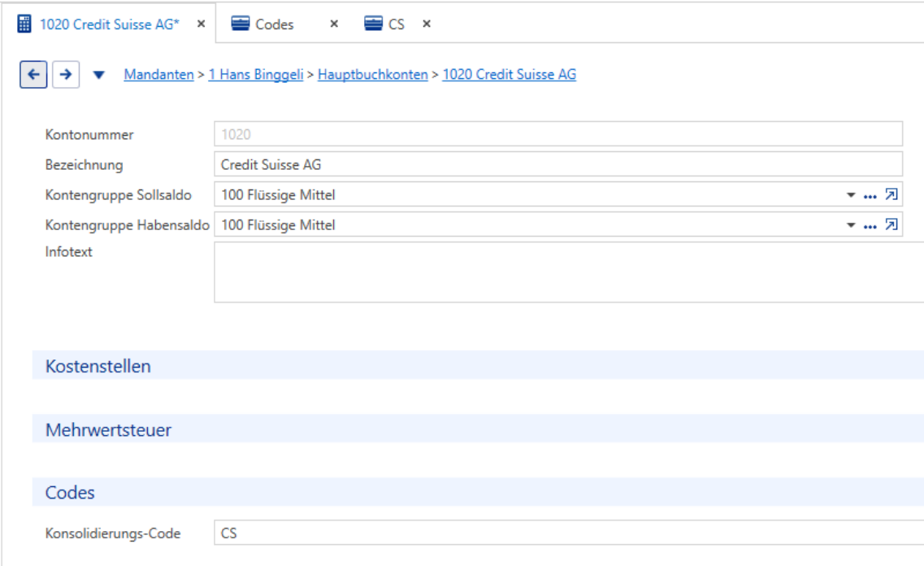924x566 pixels.
Task: Close the Codes tab
Action: (334, 24)
